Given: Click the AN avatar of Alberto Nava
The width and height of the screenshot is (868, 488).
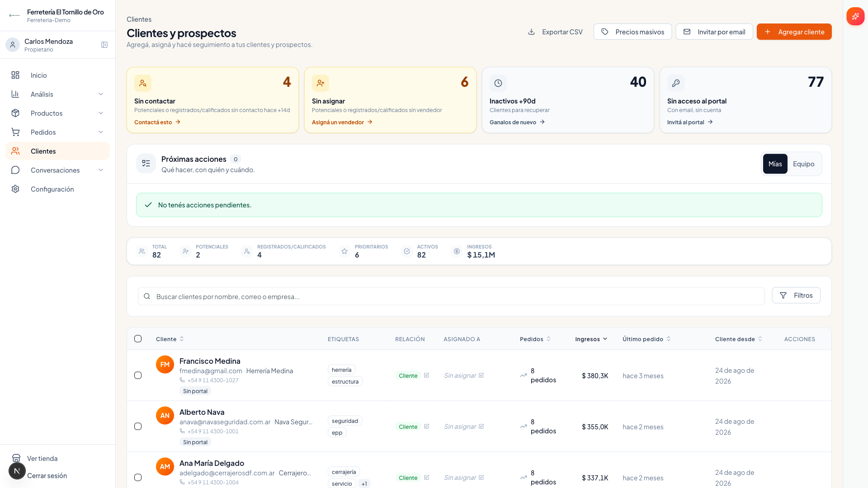Looking at the screenshot, I should [x=165, y=416].
